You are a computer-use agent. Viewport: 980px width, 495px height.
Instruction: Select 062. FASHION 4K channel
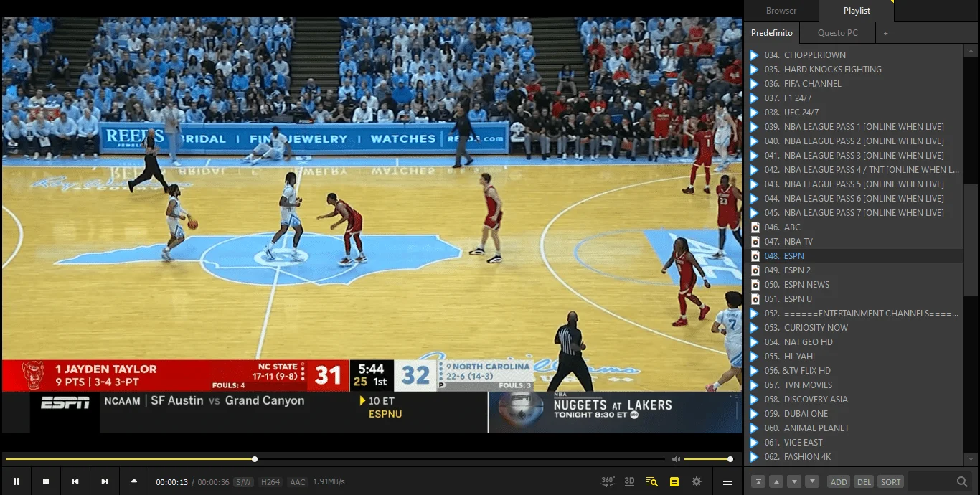(854, 457)
